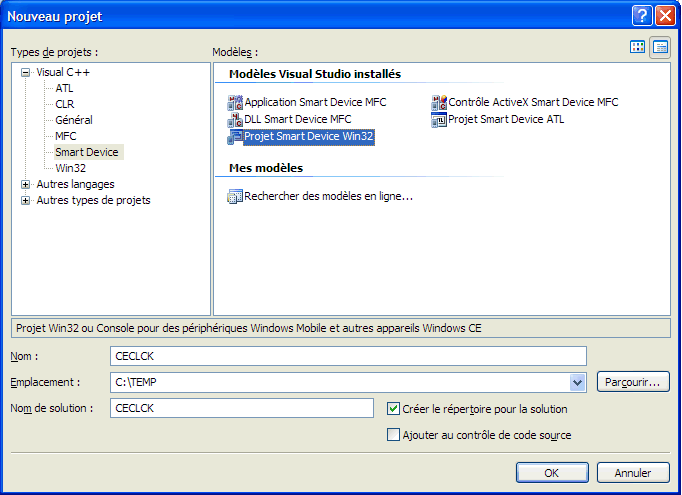Screen dimensions: 682x495
Task: Select the Application Smart Device MFC template icon
Action: pos(235,103)
